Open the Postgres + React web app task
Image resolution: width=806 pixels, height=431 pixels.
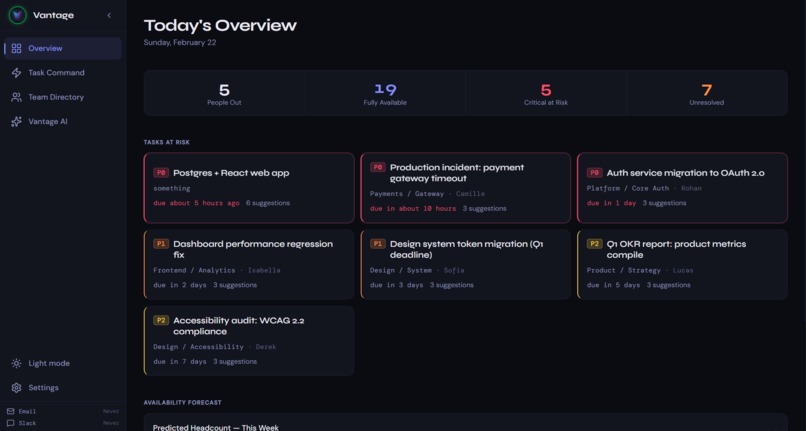[249, 188]
